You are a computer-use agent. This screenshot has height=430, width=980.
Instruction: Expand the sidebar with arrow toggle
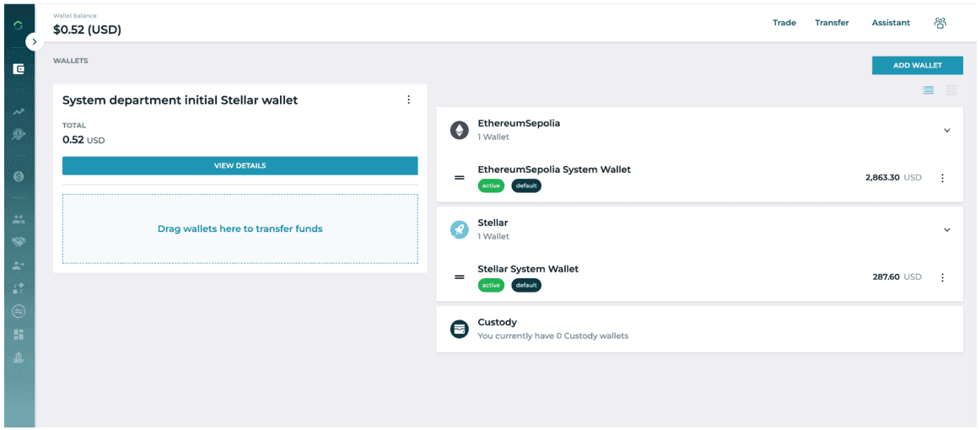(x=35, y=42)
